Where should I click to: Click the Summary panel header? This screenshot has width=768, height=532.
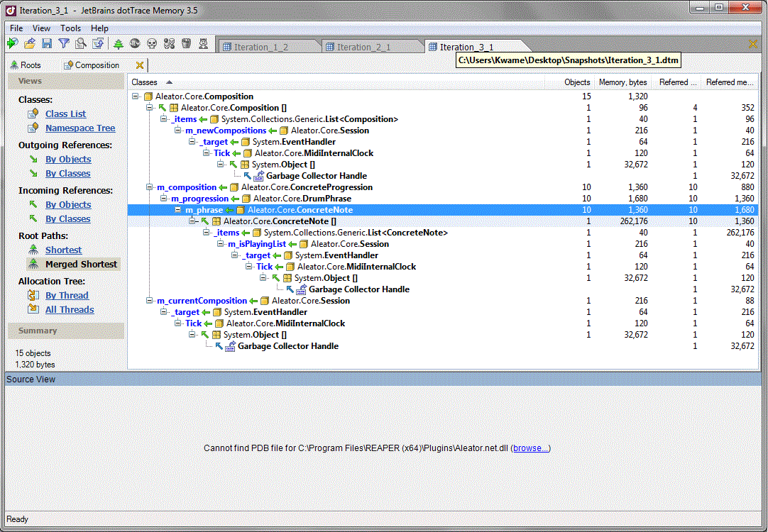tap(65, 331)
